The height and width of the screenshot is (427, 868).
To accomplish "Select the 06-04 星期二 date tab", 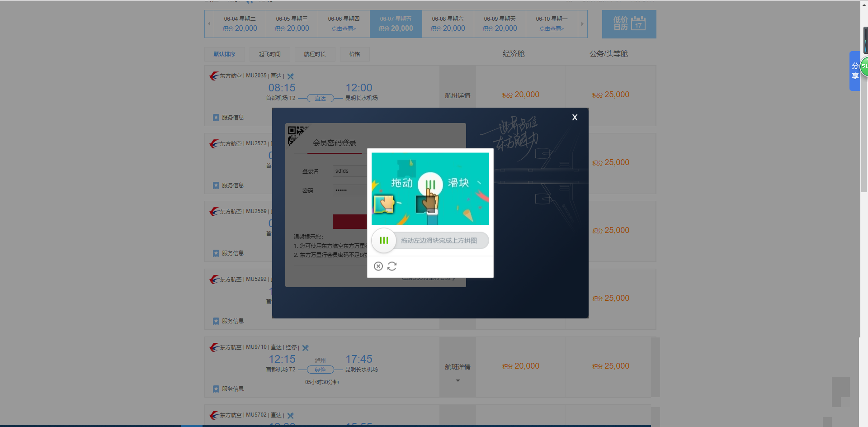I will click(x=240, y=24).
